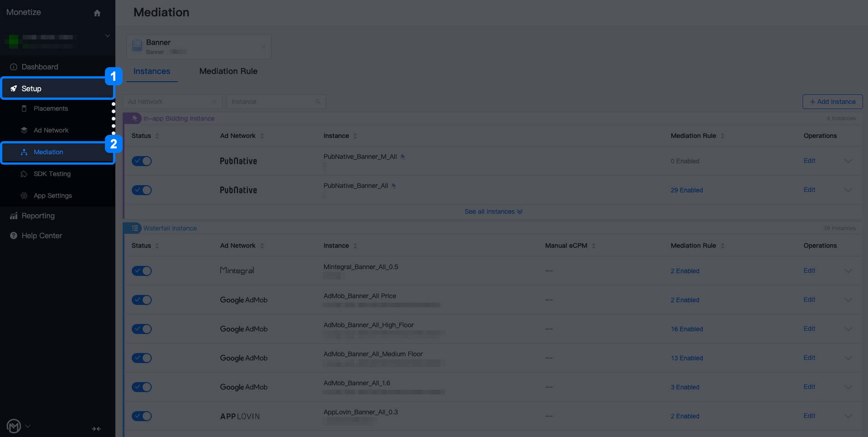Click the Dashboard icon in sidebar
The image size is (868, 437).
click(x=14, y=67)
